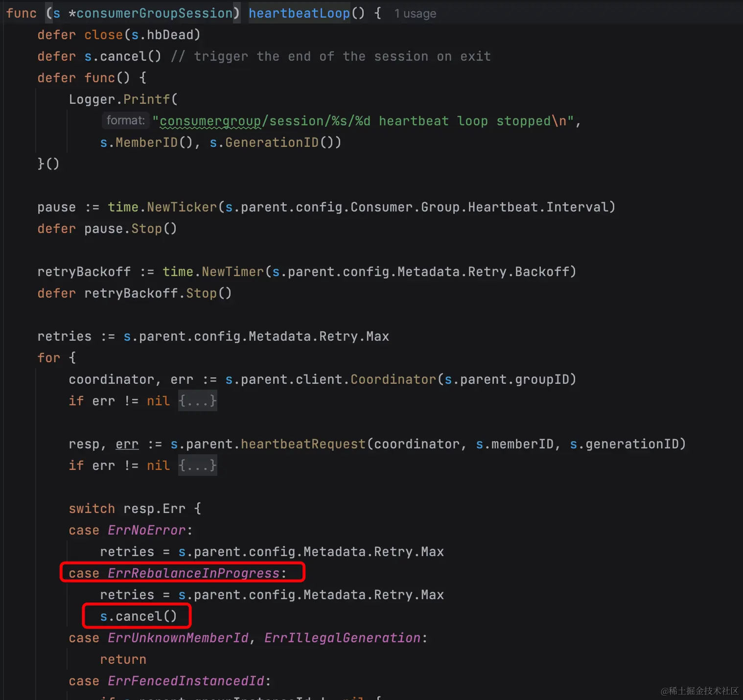Click NewTimer in retryBackoff assignment
Screen dimensions: 743x700
233,272
